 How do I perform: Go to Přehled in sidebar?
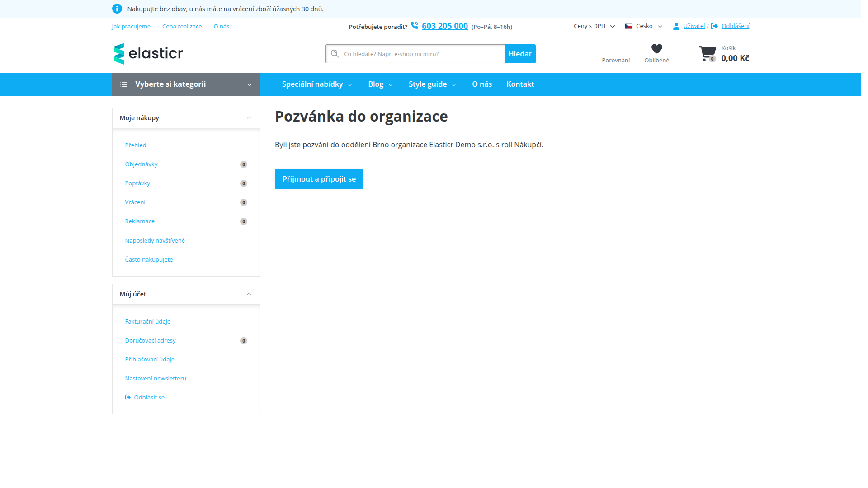click(136, 145)
